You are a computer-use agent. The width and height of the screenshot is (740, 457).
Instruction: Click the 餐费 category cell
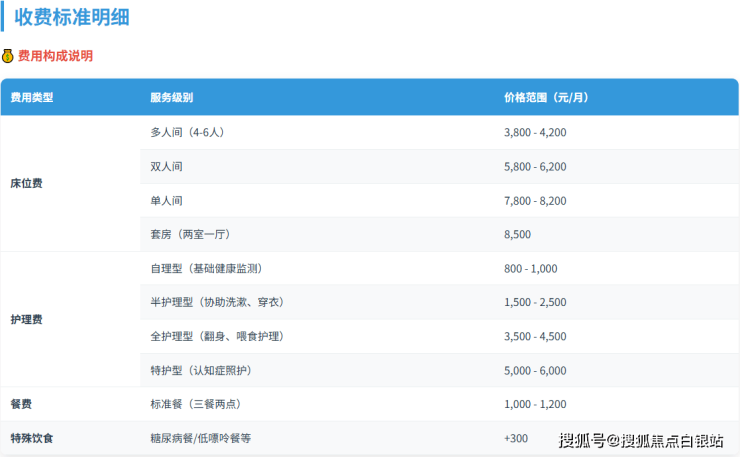pos(20,404)
